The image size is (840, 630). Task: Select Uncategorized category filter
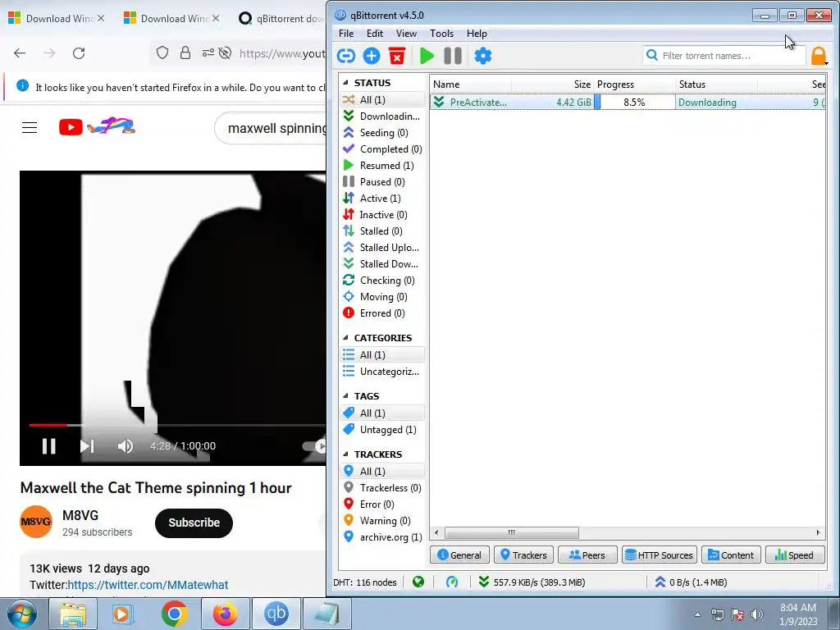click(382, 372)
